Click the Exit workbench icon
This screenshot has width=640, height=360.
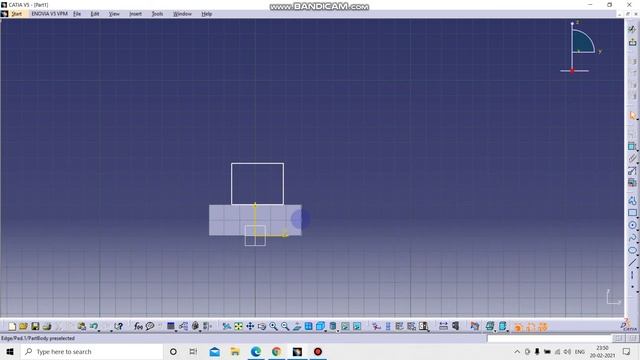coord(632,42)
